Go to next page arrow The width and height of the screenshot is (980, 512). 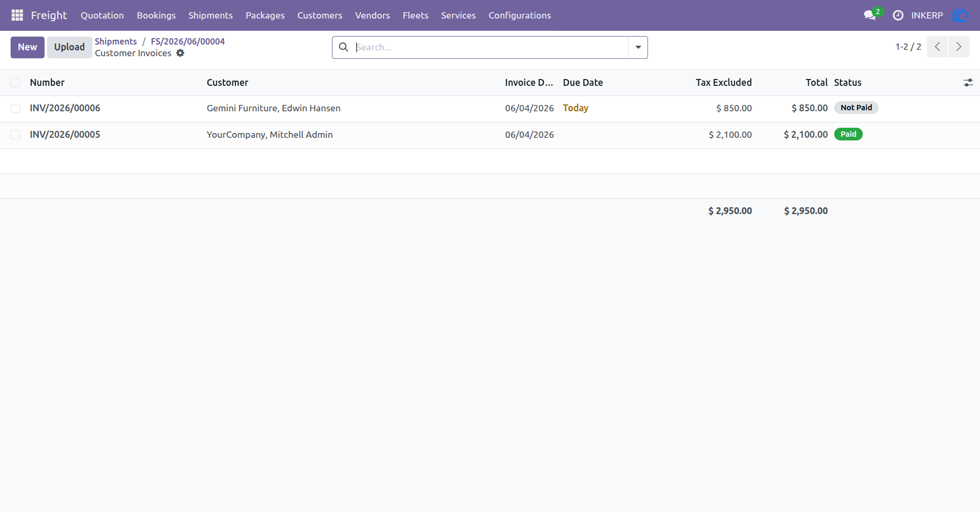pos(959,47)
